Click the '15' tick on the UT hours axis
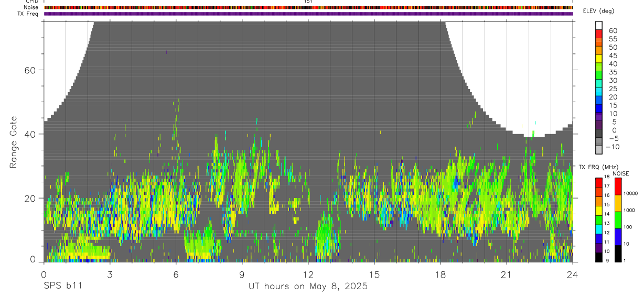This screenshot has height=297, width=644. pos(374,274)
